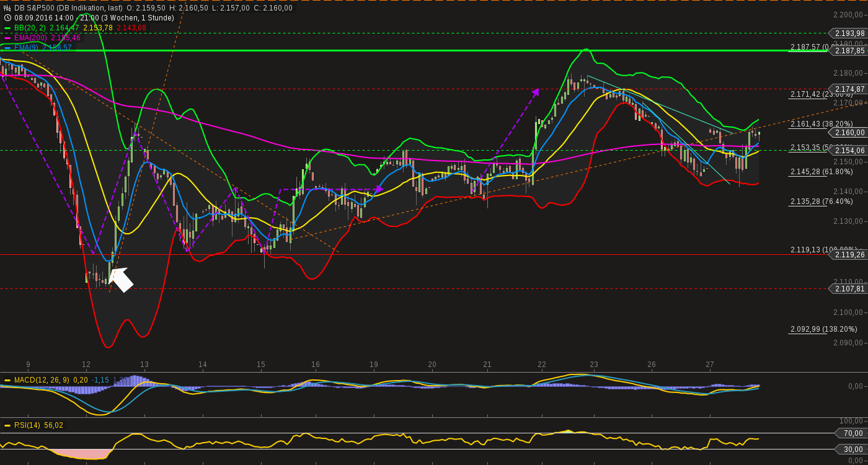Click the date label 13 on time axis

pos(144,365)
